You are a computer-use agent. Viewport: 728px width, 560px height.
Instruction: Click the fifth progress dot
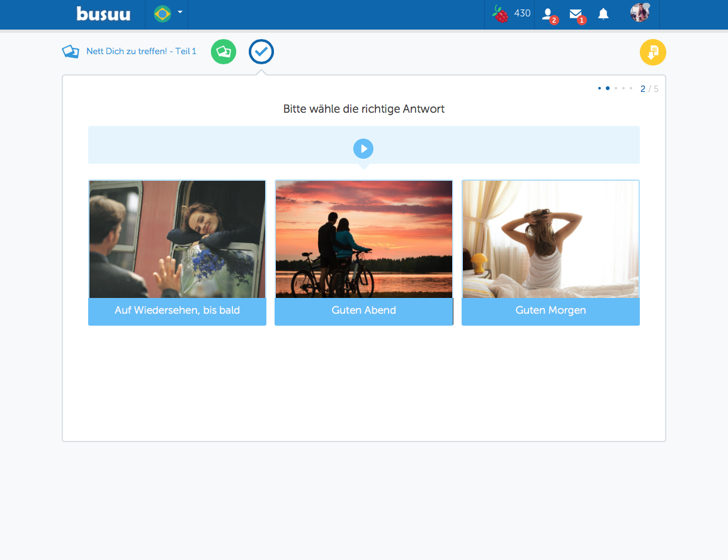(630, 88)
